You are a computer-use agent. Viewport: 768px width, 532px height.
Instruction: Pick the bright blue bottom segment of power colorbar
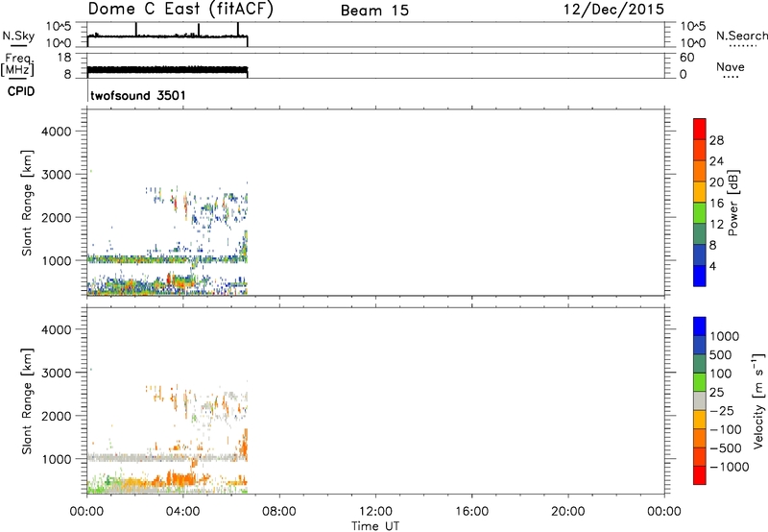[x=700, y=276]
